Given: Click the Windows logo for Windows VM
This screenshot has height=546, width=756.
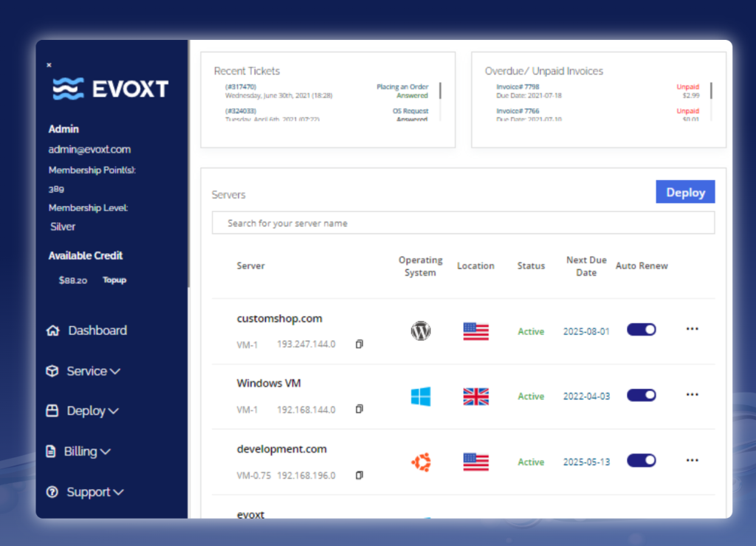Looking at the screenshot, I should tap(420, 396).
